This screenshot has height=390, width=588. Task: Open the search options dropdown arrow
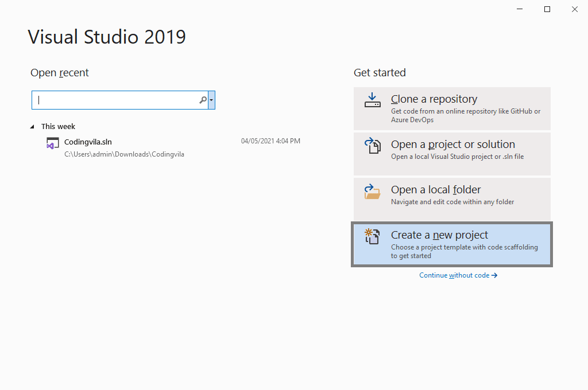point(211,100)
